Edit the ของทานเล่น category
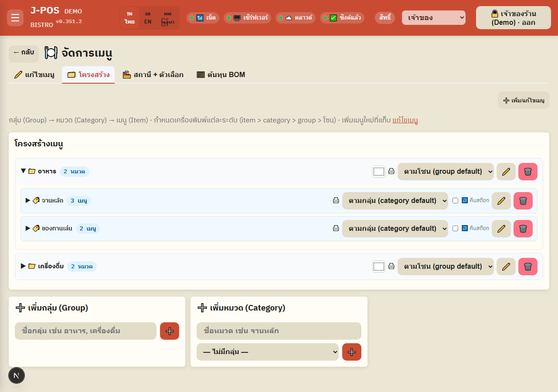The image size is (558, 392). [x=501, y=229]
